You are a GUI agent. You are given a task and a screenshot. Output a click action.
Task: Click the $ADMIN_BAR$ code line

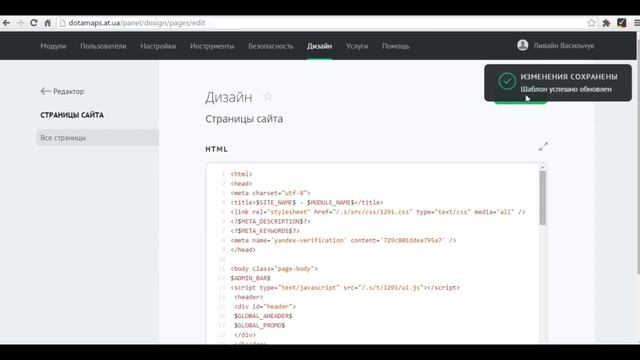250,278
